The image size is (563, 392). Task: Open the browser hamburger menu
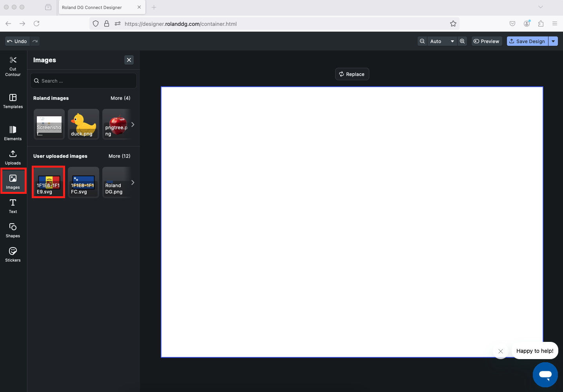555,23
